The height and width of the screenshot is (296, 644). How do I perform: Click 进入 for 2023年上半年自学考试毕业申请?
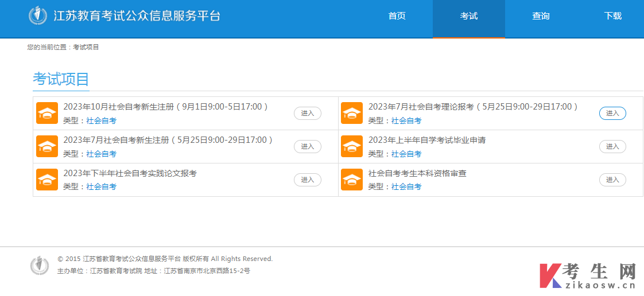click(x=612, y=146)
